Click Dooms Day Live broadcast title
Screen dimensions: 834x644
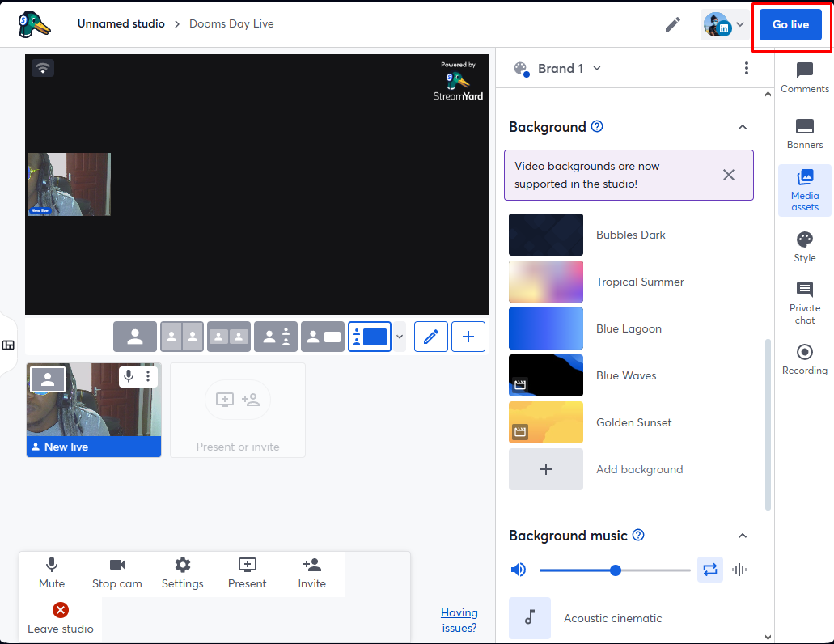(231, 24)
